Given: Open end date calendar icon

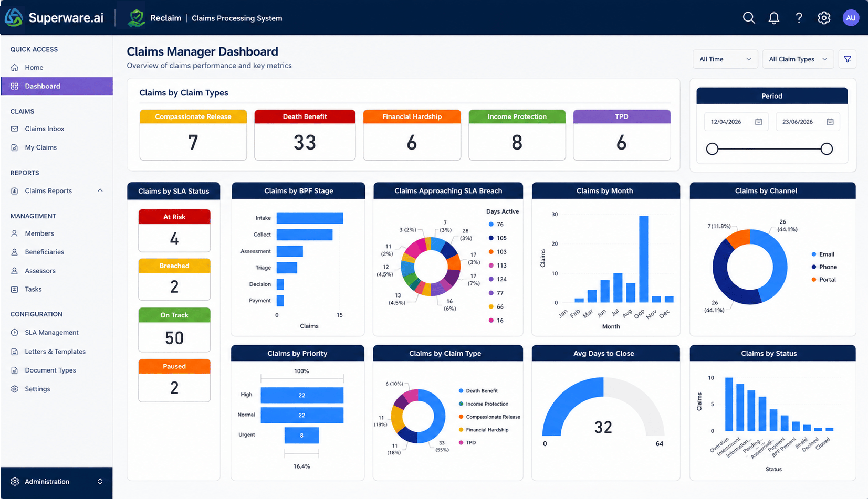Looking at the screenshot, I should pos(830,122).
